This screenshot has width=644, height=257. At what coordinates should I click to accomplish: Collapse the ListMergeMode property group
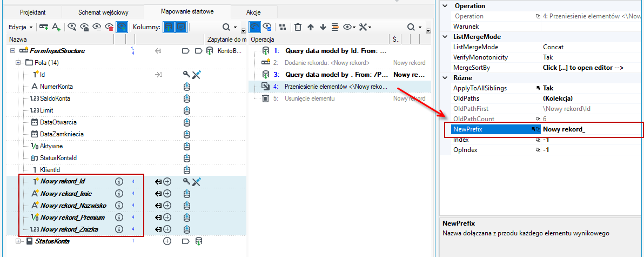pyautogui.click(x=446, y=37)
